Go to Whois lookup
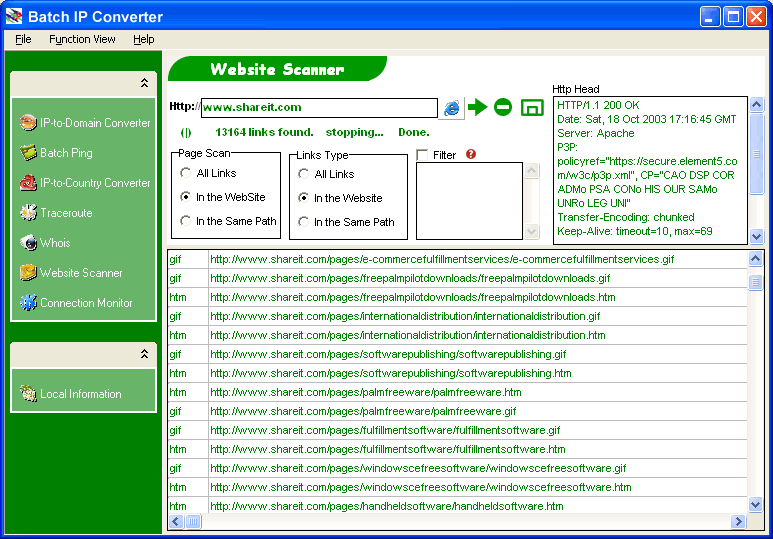This screenshot has height=539, width=773. click(55, 243)
